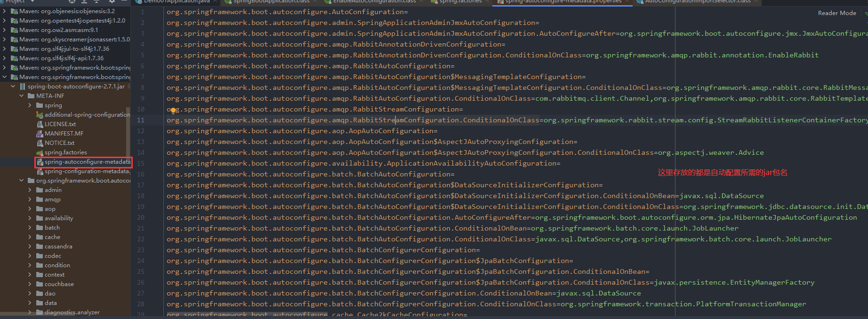
Task: Click the Maven ow2.asm library icon
Action: [x=14, y=30]
